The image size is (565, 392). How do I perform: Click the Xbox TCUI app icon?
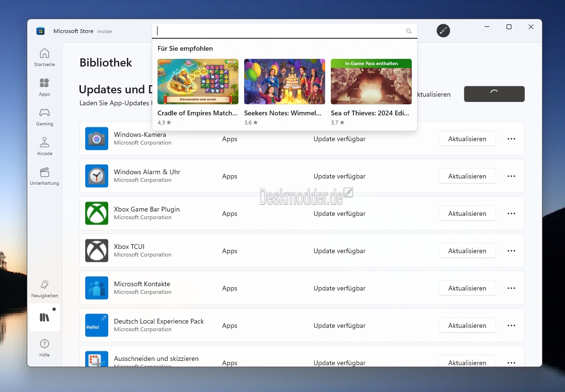[x=97, y=250]
